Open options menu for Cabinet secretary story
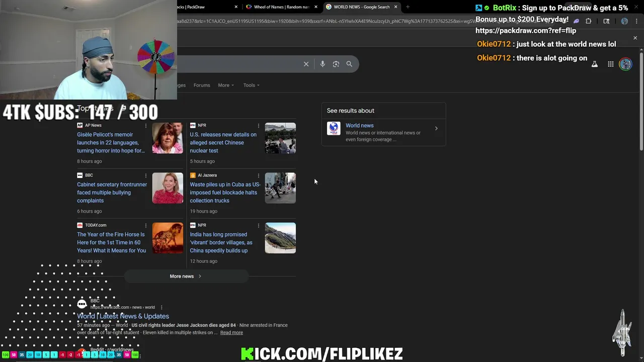Image resolution: width=644 pixels, height=362 pixels. click(x=146, y=175)
